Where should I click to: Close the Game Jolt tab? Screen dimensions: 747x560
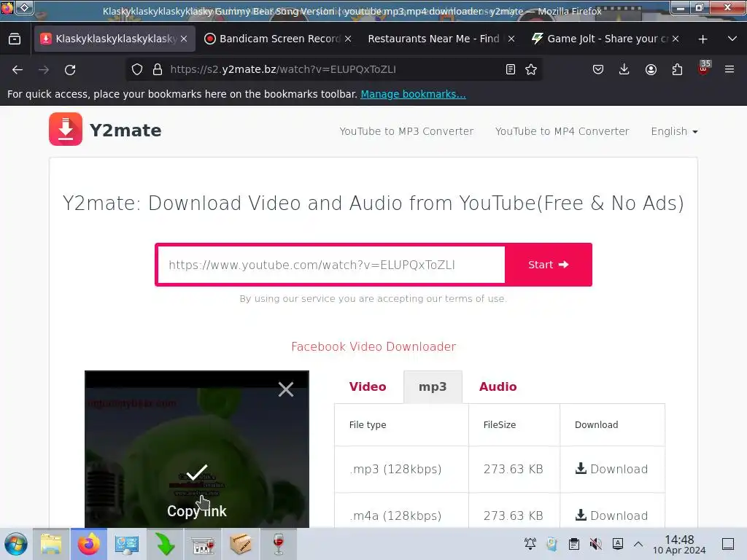coord(676,39)
